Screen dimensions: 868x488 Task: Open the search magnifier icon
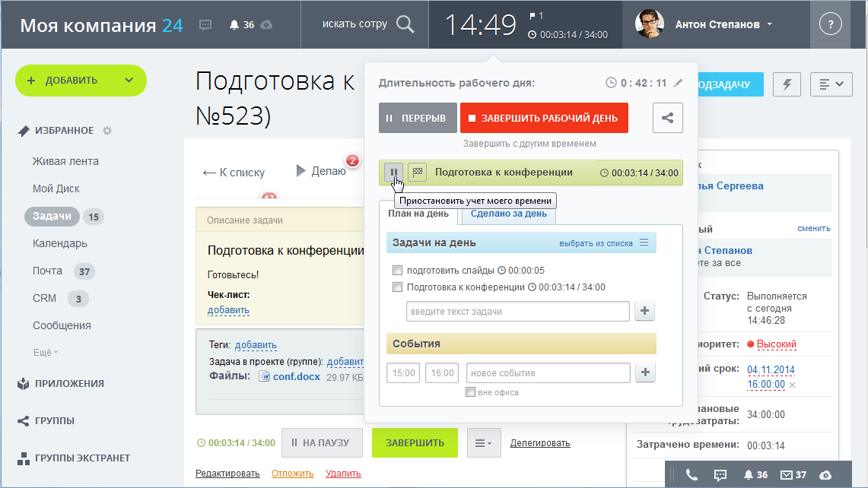coord(405,24)
